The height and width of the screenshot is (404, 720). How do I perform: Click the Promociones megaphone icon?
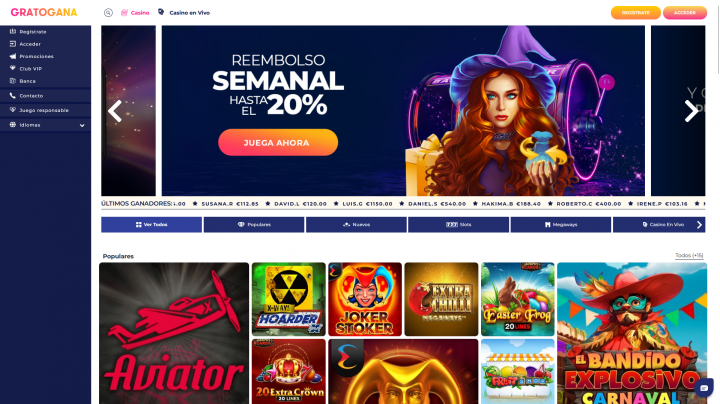[13, 56]
